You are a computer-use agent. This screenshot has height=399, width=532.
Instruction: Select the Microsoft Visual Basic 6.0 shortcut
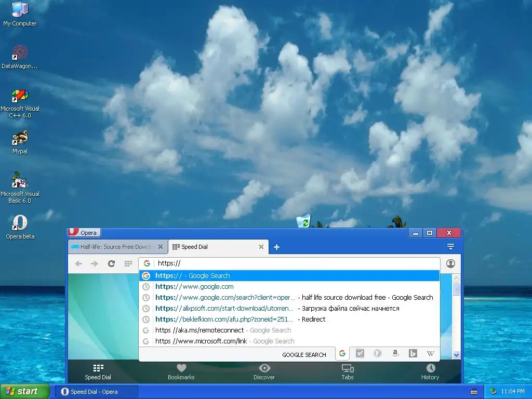pyautogui.click(x=20, y=188)
